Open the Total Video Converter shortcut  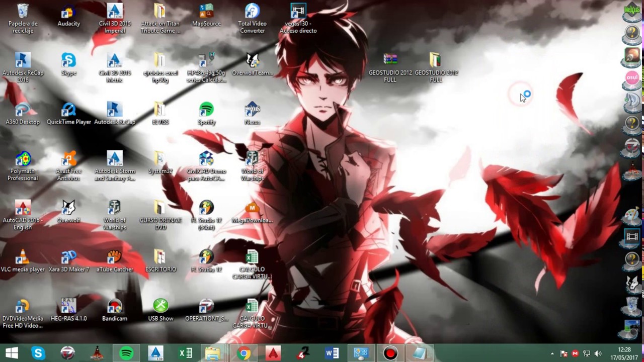tap(252, 19)
